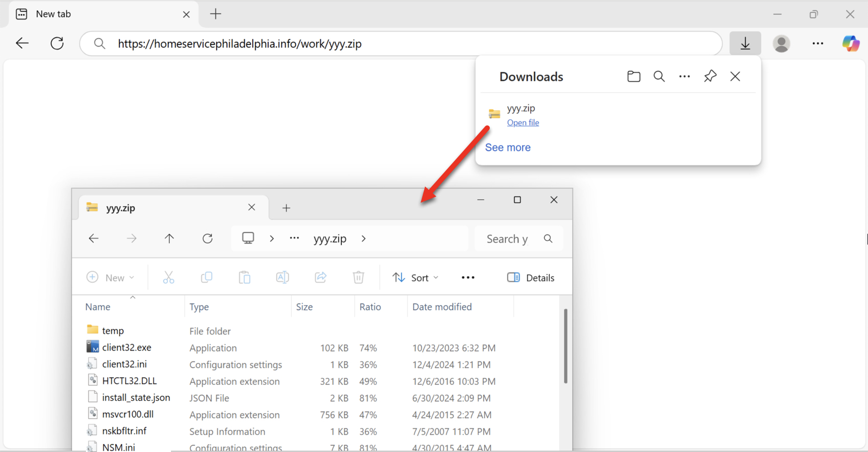Select client32.ini file

click(124, 364)
